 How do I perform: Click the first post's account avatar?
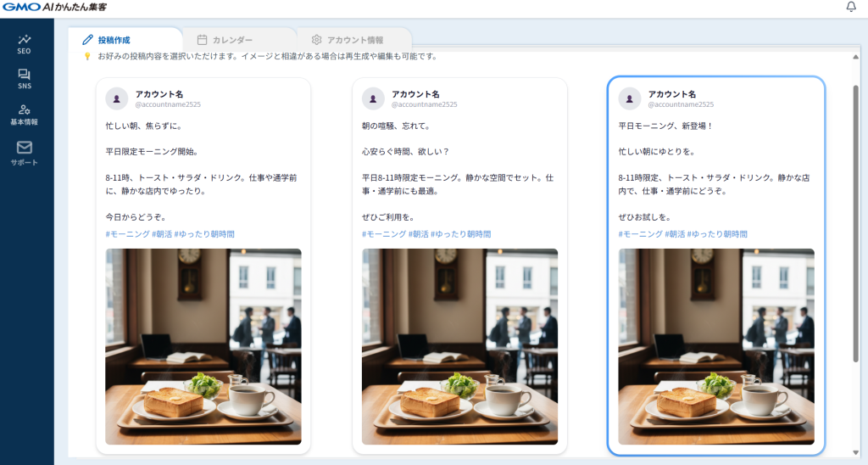tap(117, 98)
